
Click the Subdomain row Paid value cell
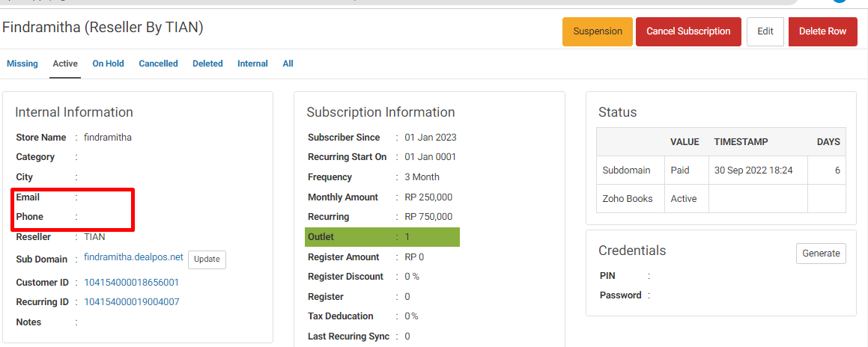pyautogui.click(x=687, y=171)
